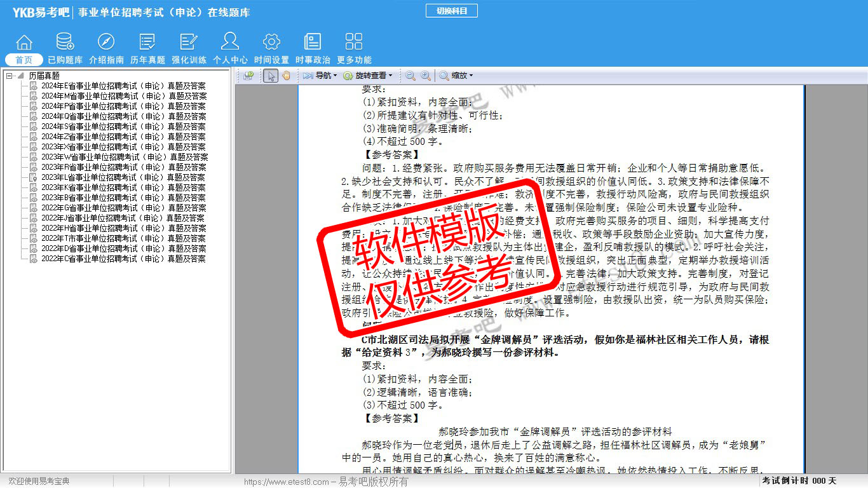The image size is (868, 488).
Task: Open 时事政治 current affairs news
Action: (x=313, y=48)
